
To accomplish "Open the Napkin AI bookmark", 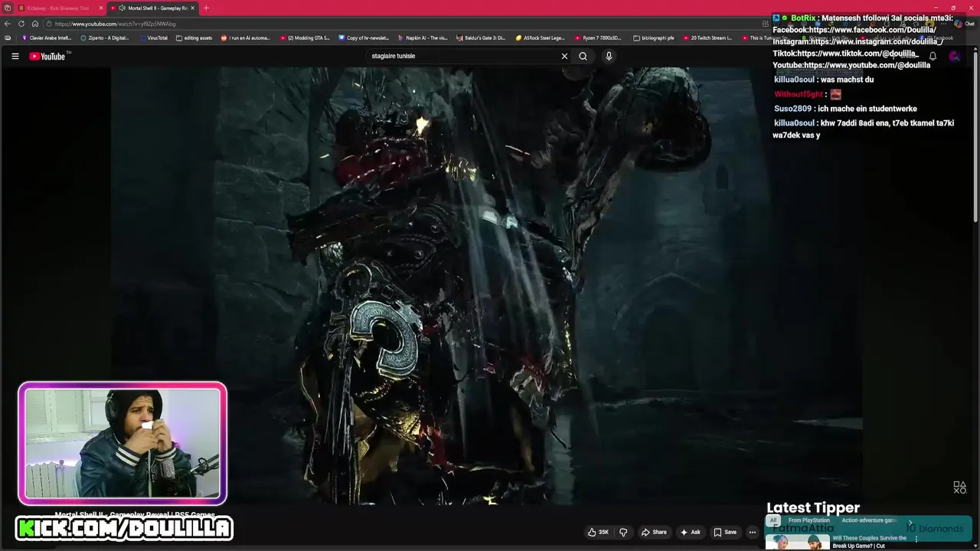I will (x=423, y=37).
